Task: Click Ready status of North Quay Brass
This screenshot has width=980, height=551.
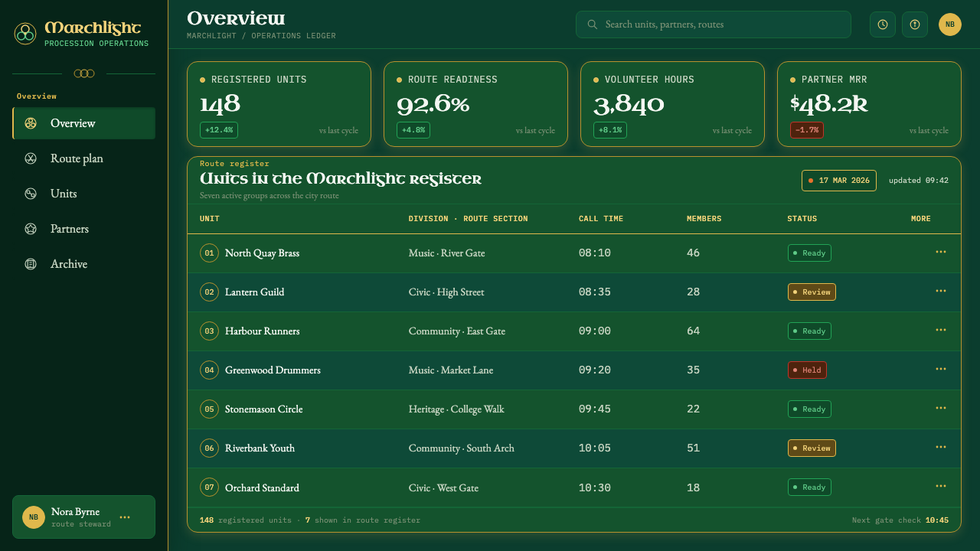Action: [x=809, y=253]
